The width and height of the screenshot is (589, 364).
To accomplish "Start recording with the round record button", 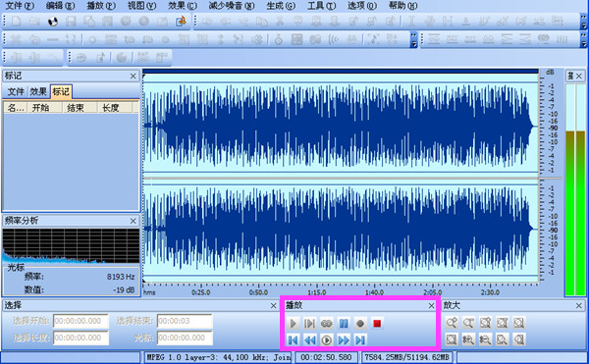I will pos(360,323).
